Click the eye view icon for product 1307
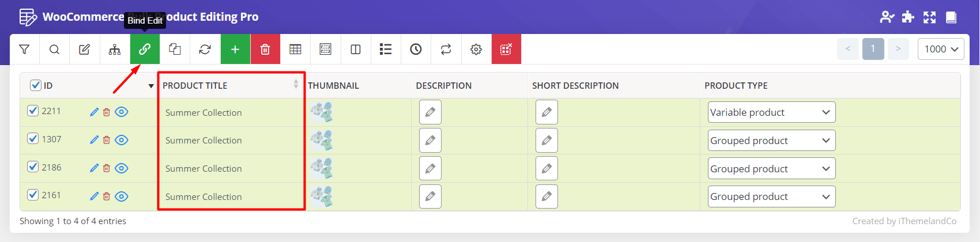980x242 pixels. pyautogui.click(x=121, y=140)
